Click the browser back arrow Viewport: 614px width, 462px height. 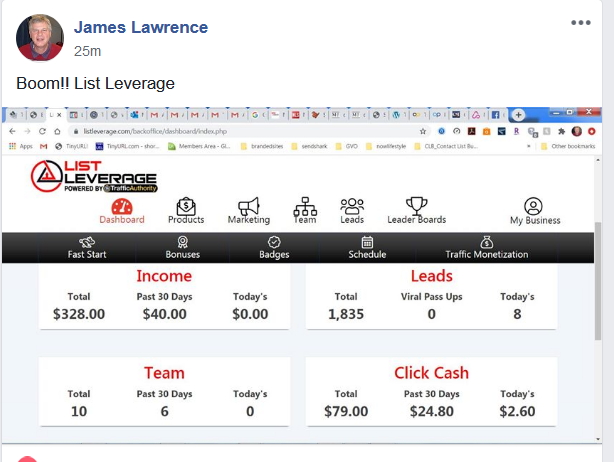(13, 131)
